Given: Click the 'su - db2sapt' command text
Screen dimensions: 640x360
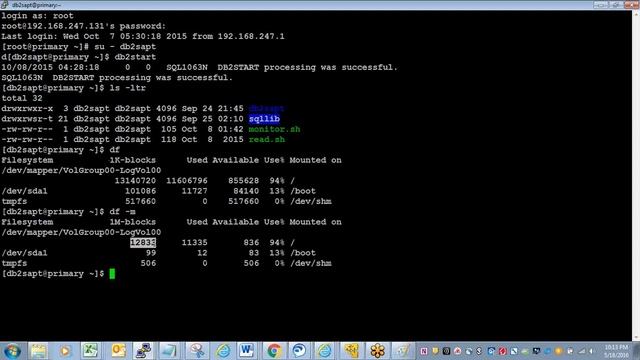Looking at the screenshot, I should pos(125,47).
